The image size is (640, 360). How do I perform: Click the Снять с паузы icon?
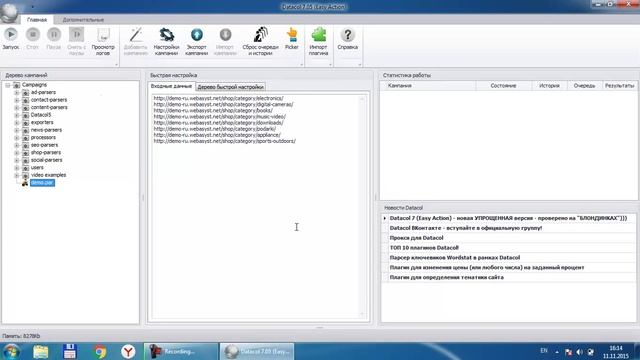pyautogui.click(x=76, y=35)
